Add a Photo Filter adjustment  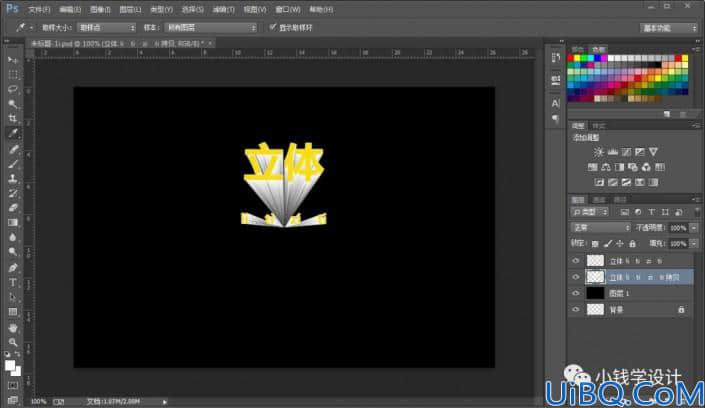[x=633, y=167]
